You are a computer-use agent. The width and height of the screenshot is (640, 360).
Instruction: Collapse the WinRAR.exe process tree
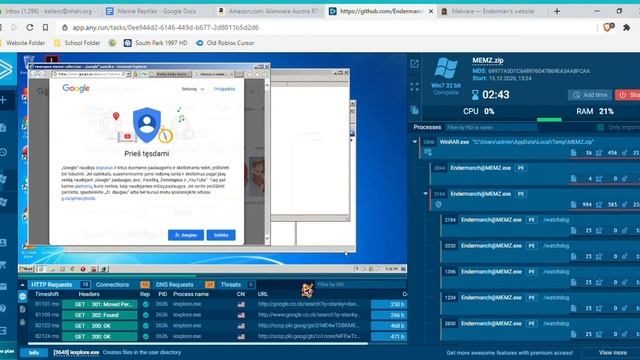point(415,142)
